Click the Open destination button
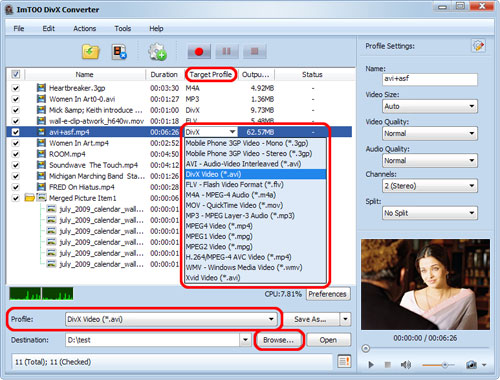The image size is (500, 380). (x=328, y=340)
